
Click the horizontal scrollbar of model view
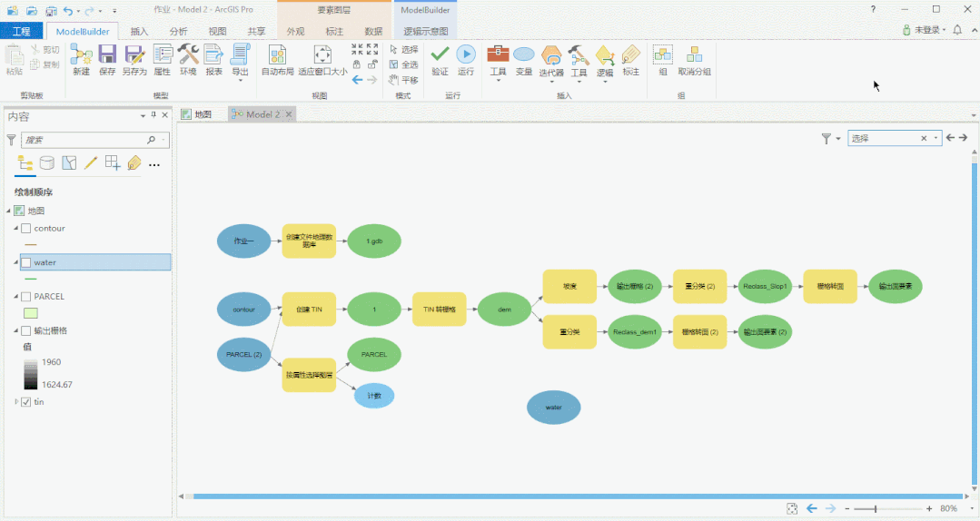point(579,496)
